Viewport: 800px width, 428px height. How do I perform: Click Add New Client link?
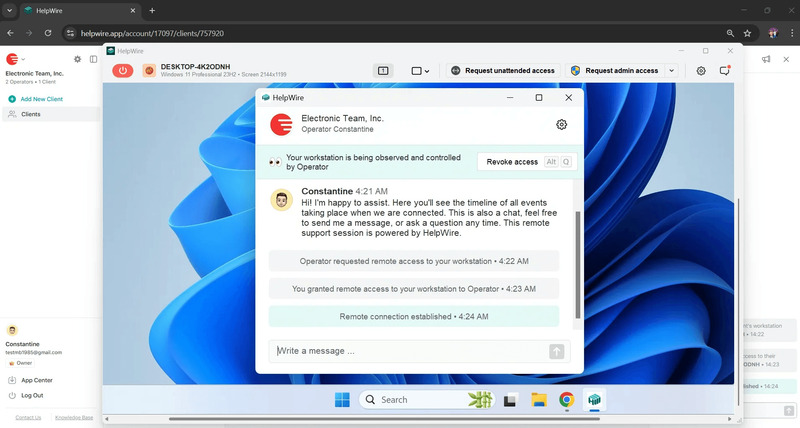[36, 99]
